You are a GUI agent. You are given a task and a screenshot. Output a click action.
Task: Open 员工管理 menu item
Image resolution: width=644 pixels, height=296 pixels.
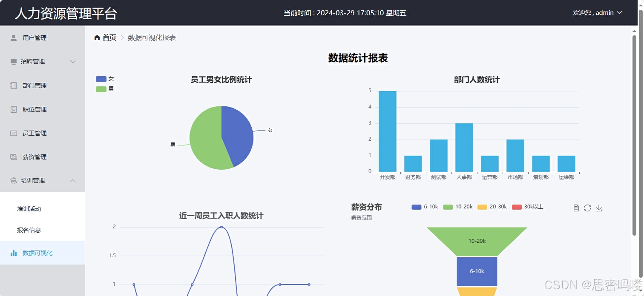coord(42,133)
